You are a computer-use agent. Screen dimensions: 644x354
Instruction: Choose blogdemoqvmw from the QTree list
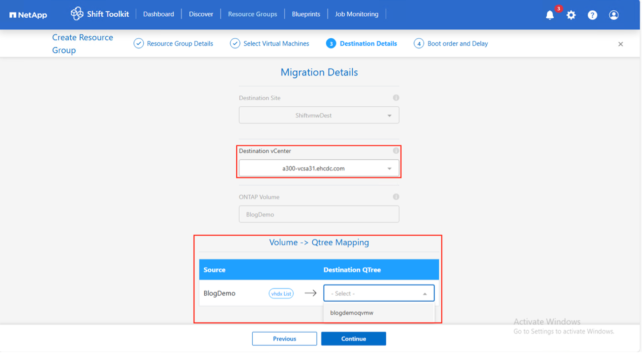click(352, 313)
